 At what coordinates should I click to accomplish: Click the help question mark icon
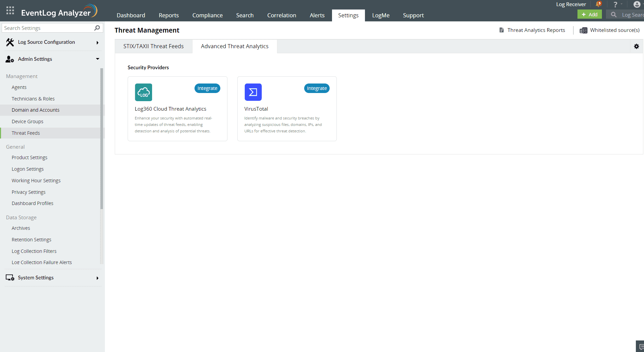tap(615, 4)
